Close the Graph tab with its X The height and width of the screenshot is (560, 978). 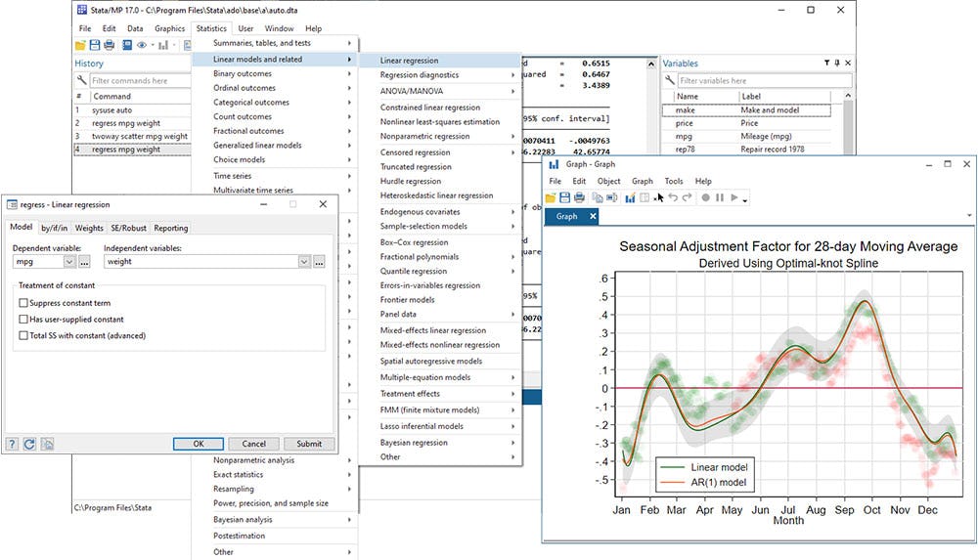point(593,216)
